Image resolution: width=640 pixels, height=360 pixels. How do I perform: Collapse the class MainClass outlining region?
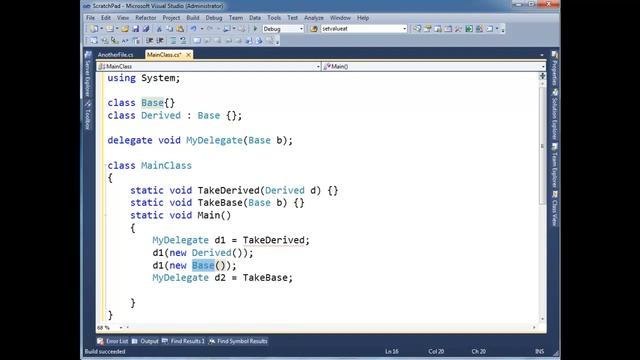[x=106, y=166]
